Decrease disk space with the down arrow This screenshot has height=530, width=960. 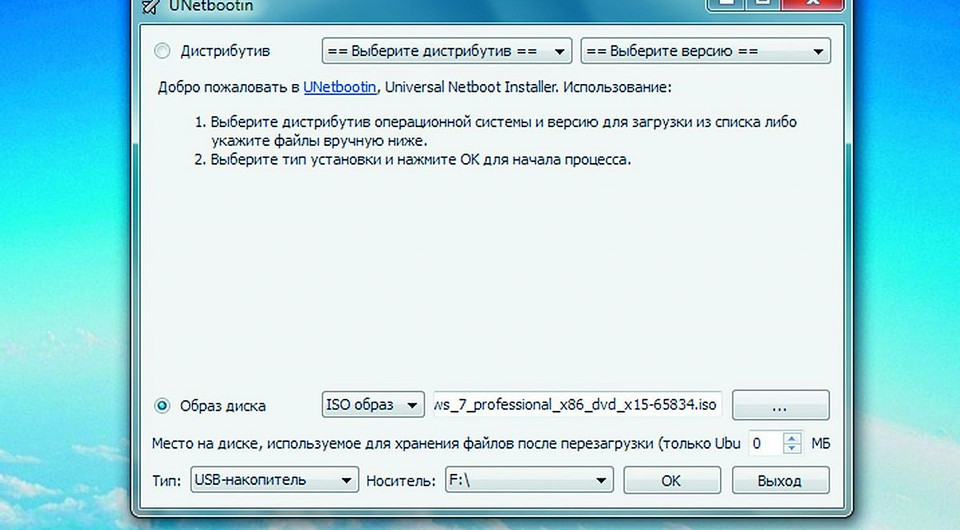tap(792, 448)
